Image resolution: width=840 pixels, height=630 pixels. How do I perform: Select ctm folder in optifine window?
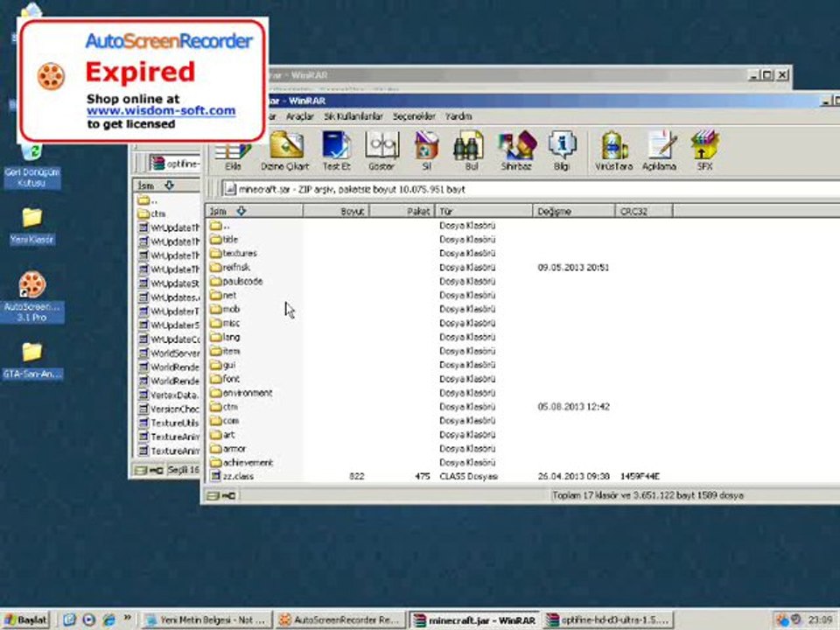coord(151,213)
